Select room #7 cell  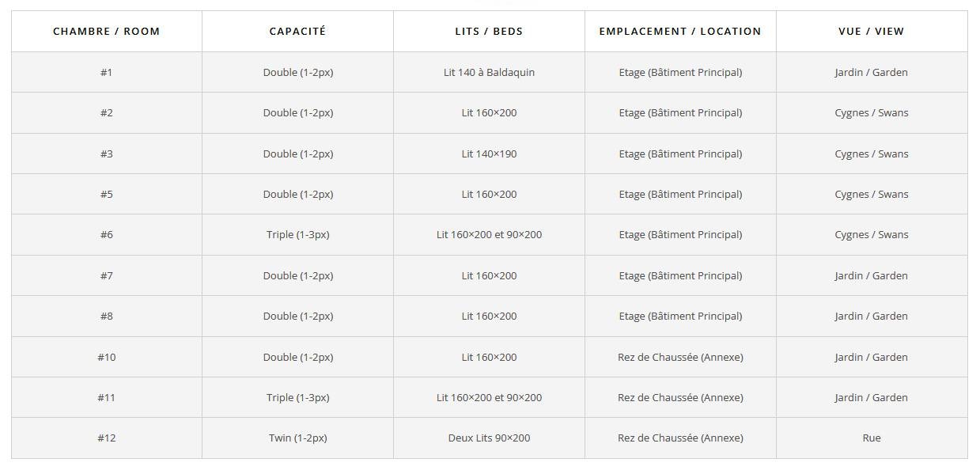(107, 275)
